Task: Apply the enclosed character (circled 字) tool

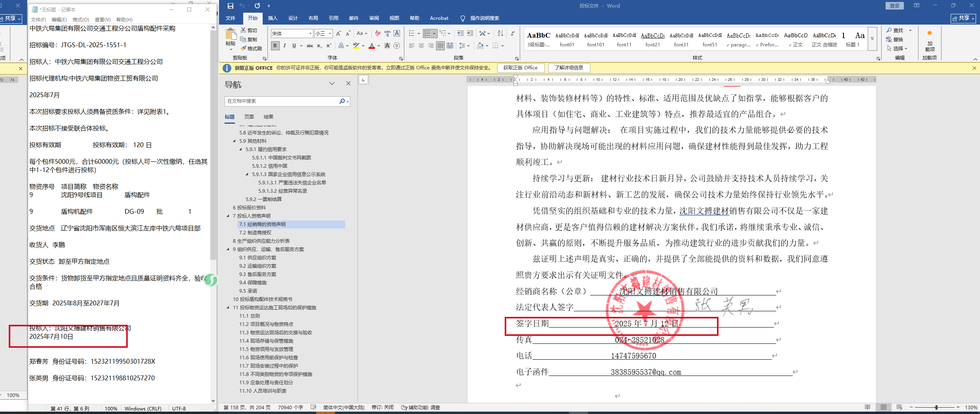Action: click(397, 46)
